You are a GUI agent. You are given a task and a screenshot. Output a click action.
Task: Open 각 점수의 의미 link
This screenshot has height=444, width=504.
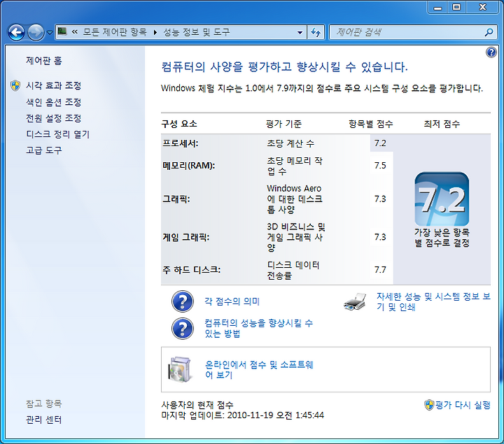click(x=232, y=301)
